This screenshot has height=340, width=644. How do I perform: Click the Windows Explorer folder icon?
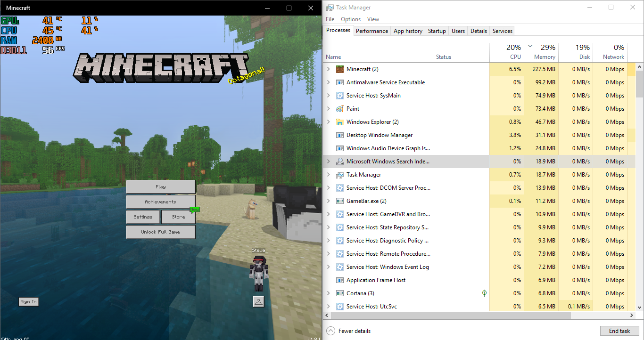[x=339, y=122]
